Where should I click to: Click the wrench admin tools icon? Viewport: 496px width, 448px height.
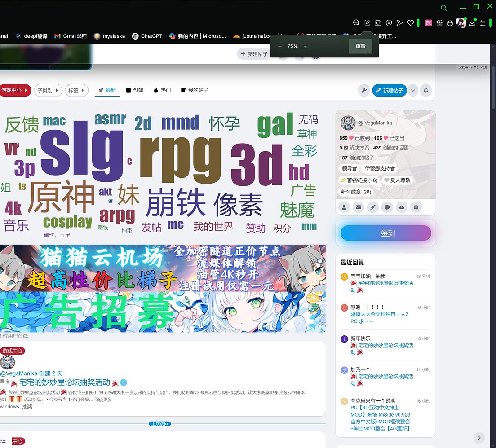click(364, 90)
